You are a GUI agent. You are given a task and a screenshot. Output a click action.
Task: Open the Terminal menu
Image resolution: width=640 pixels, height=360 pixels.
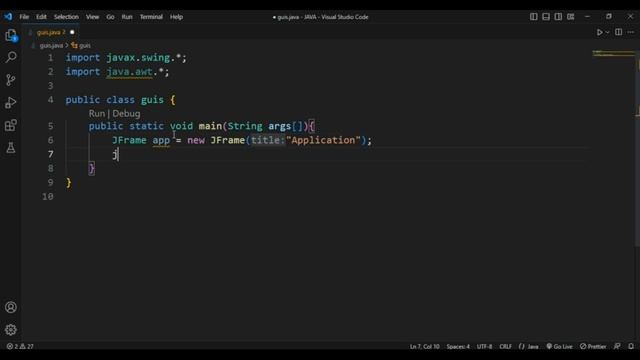point(151,17)
